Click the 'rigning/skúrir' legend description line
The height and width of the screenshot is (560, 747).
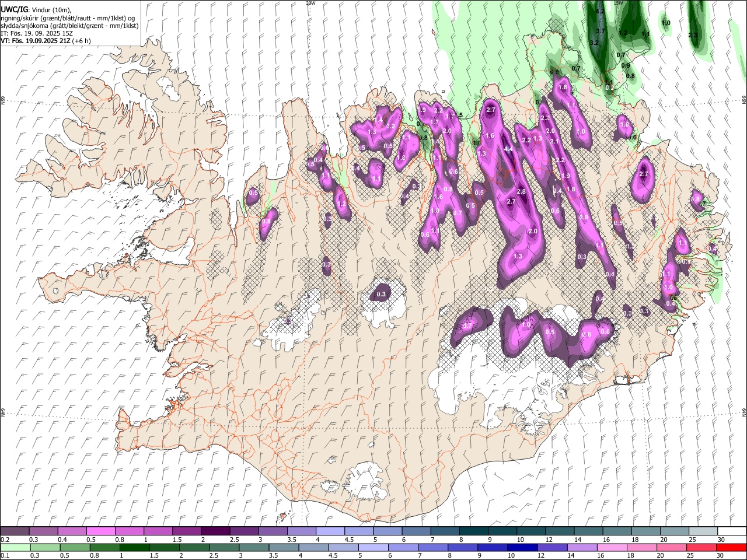tap(68, 18)
